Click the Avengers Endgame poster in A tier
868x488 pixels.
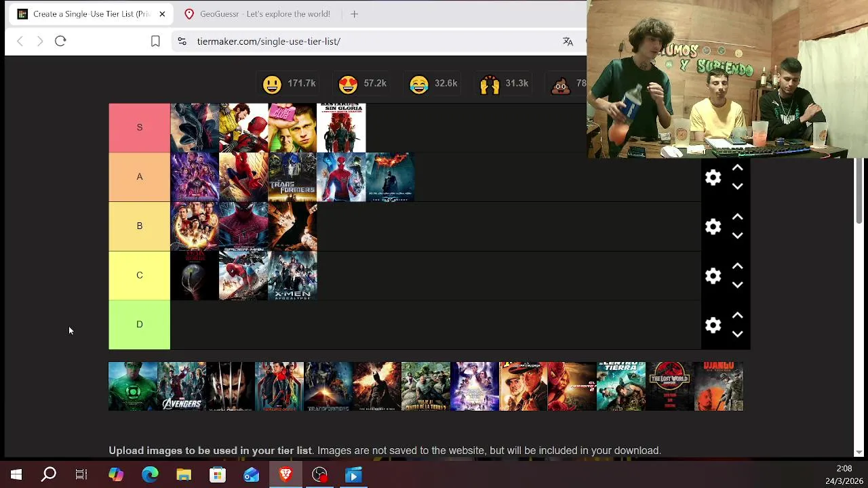point(195,177)
